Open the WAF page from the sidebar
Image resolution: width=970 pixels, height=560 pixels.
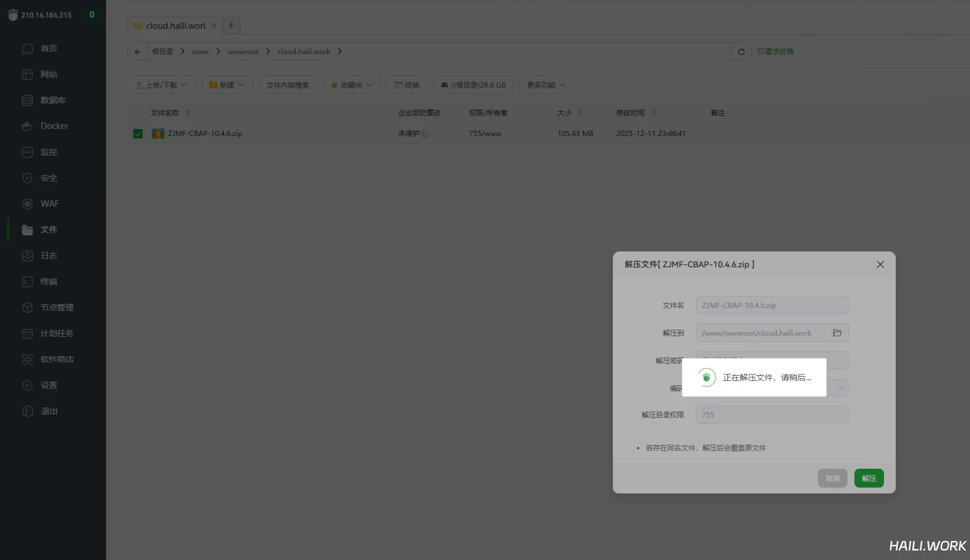pyautogui.click(x=50, y=204)
